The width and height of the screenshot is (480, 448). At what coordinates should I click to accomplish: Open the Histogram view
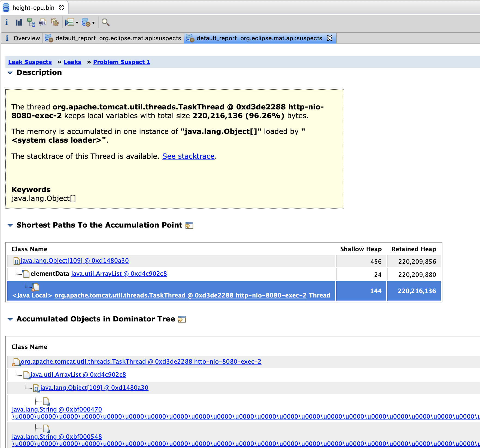(x=19, y=22)
